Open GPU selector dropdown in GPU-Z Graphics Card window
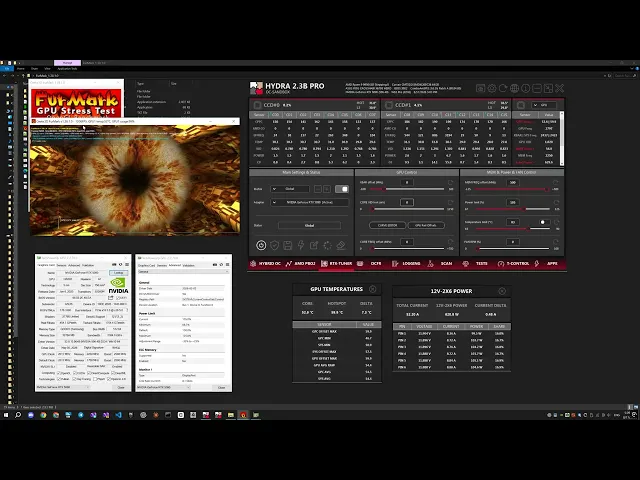The height and width of the screenshot is (480, 640). 63,387
